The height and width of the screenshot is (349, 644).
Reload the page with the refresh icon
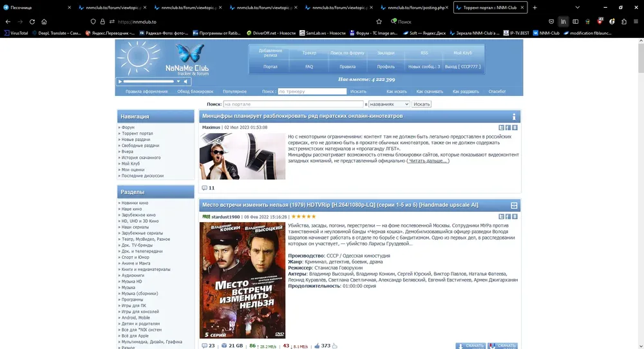32,22
